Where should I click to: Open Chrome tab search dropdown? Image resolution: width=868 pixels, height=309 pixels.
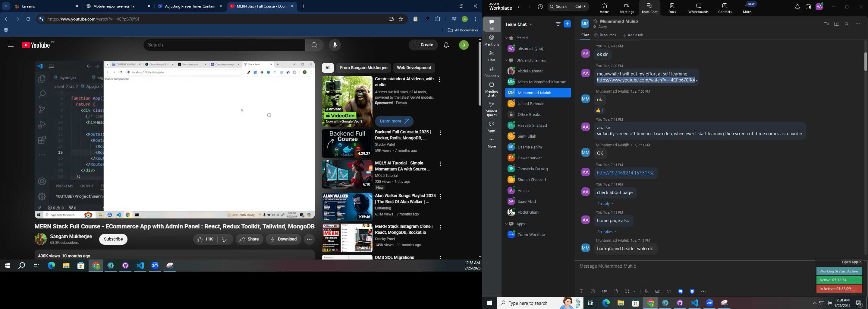tap(6, 6)
